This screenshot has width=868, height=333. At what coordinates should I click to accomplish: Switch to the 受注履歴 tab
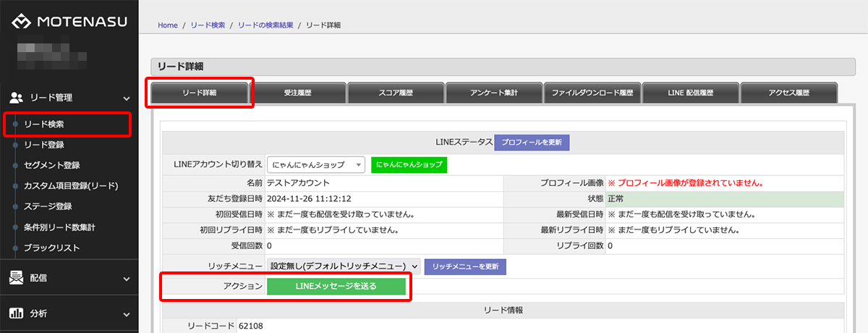(x=298, y=93)
